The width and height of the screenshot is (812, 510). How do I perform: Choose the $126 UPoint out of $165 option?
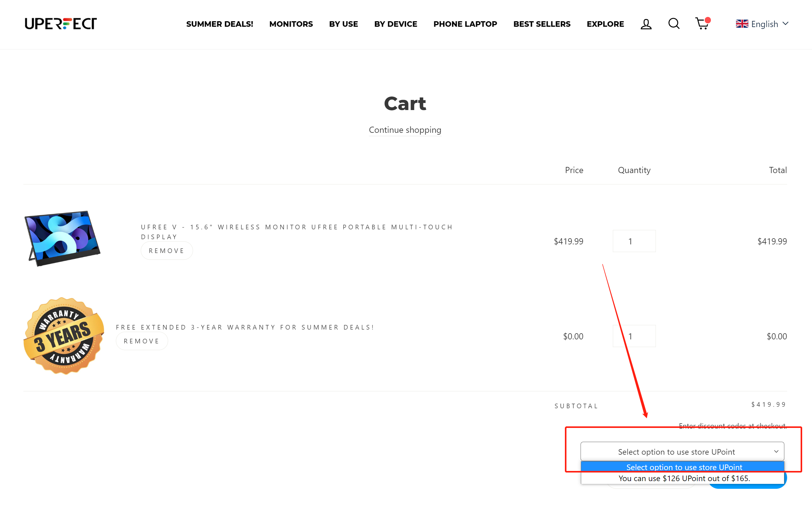click(x=684, y=478)
